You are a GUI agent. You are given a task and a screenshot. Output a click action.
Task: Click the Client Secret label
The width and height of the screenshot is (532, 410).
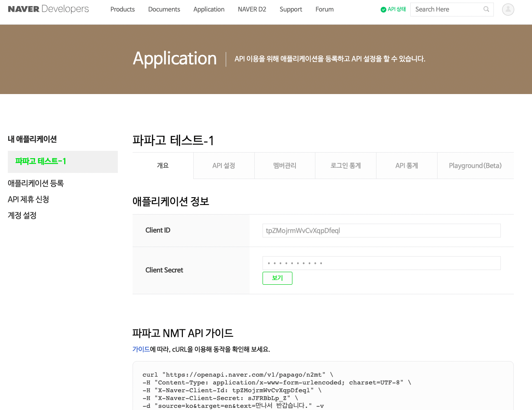(x=164, y=270)
